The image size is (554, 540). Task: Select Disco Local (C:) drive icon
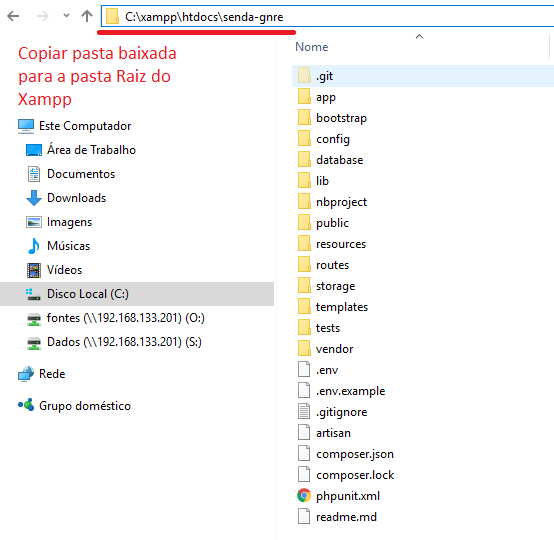[x=33, y=294]
